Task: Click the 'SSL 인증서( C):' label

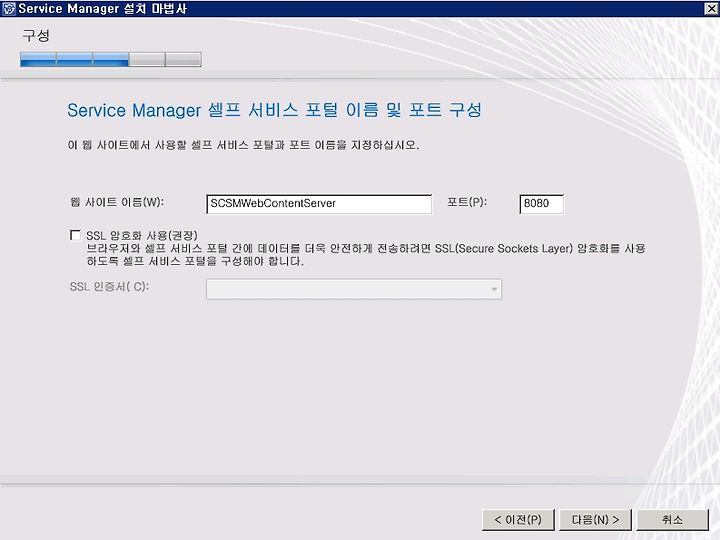Action: coord(109,287)
